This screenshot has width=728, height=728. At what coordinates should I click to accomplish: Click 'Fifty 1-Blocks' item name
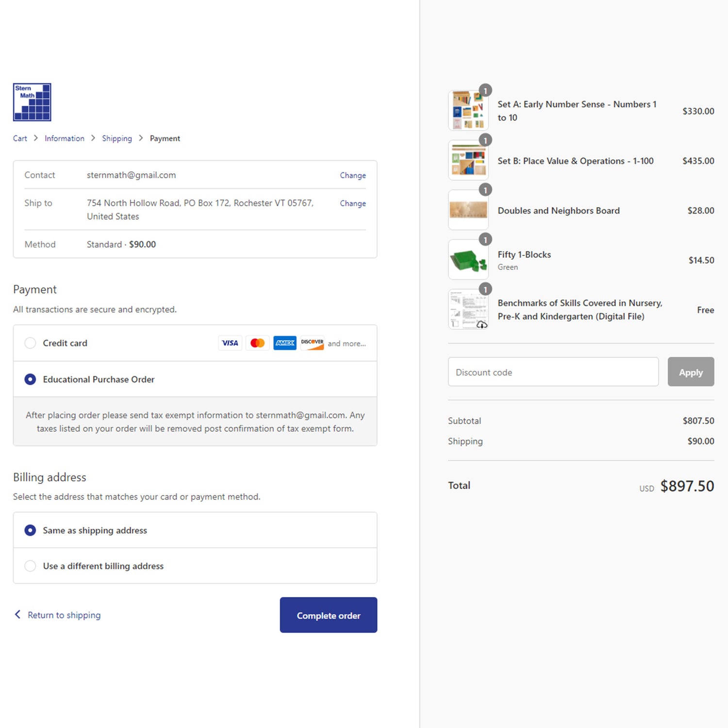[x=524, y=254]
